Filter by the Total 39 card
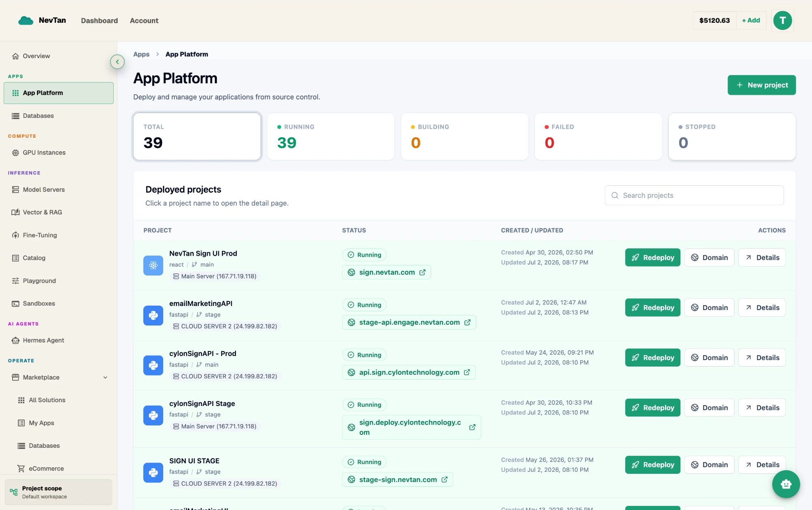 (x=197, y=137)
